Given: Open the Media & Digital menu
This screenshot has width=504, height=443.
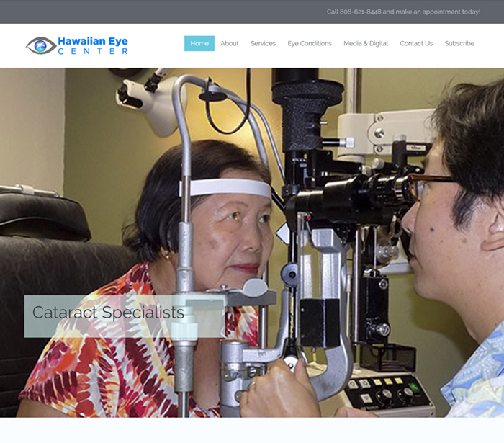Looking at the screenshot, I should click(x=366, y=43).
